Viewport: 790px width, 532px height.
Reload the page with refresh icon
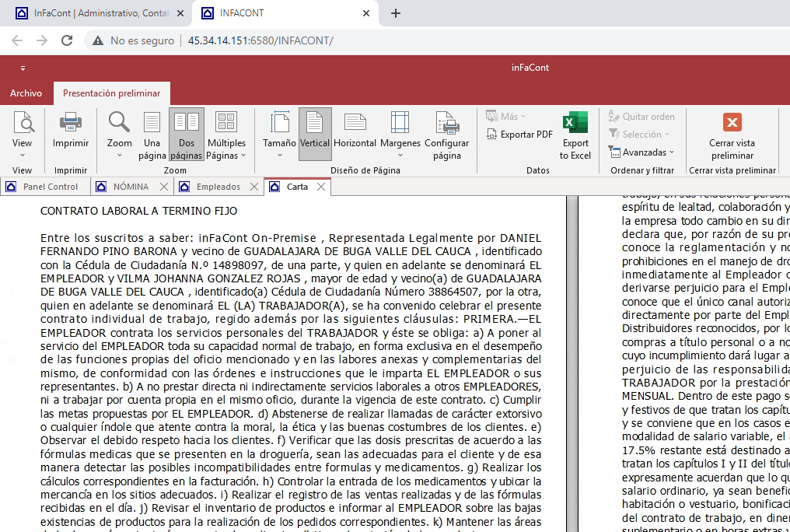coord(67,40)
